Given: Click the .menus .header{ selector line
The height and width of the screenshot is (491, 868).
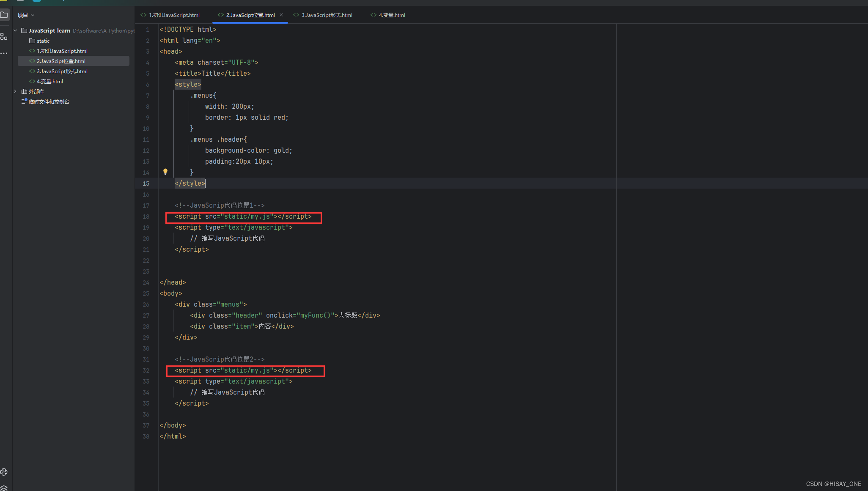Looking at the screenshot, I should [218, 139].
